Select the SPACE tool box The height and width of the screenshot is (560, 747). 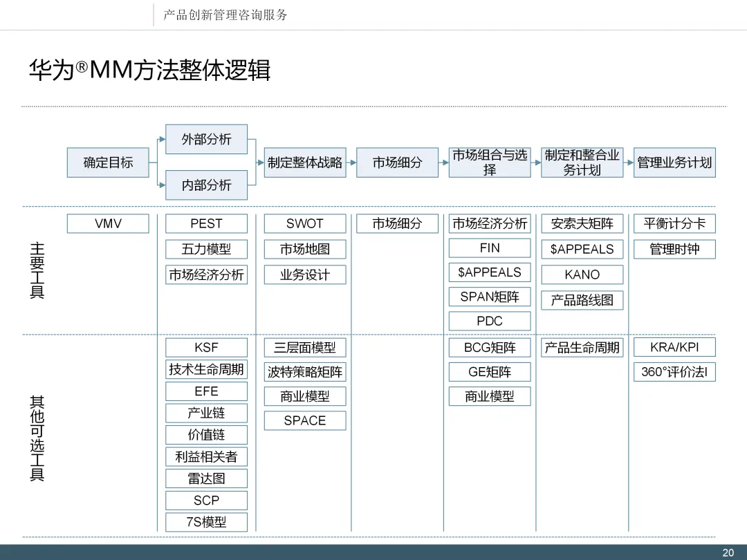click(305, 421)
